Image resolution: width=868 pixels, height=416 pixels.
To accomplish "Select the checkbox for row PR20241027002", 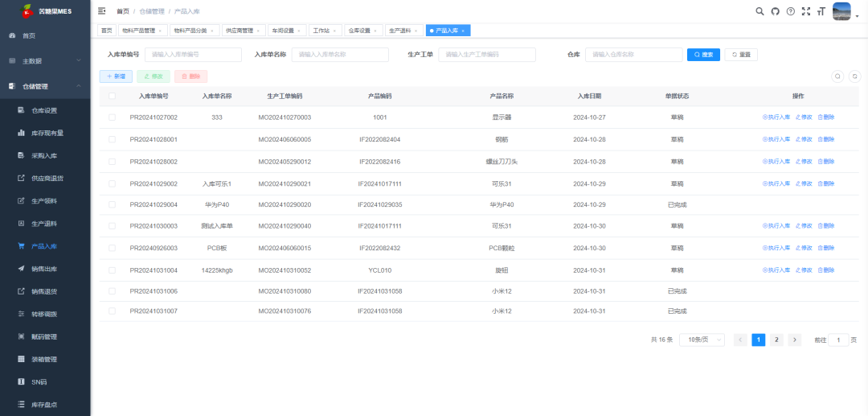I will coord(112,117).
